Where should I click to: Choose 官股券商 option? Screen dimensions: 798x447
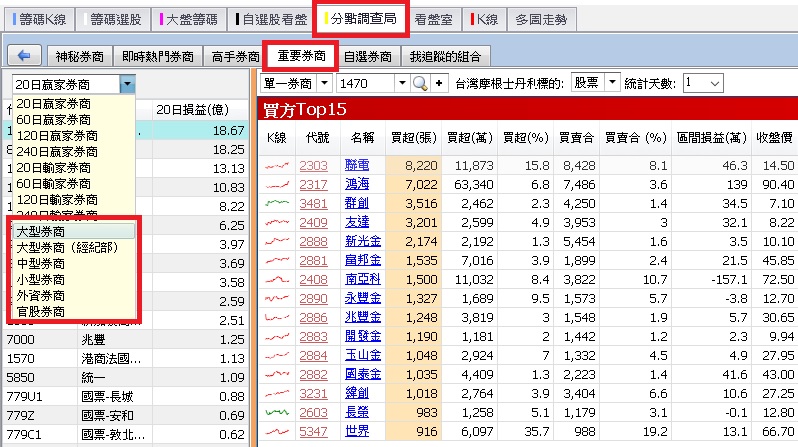tap(74, 312)
